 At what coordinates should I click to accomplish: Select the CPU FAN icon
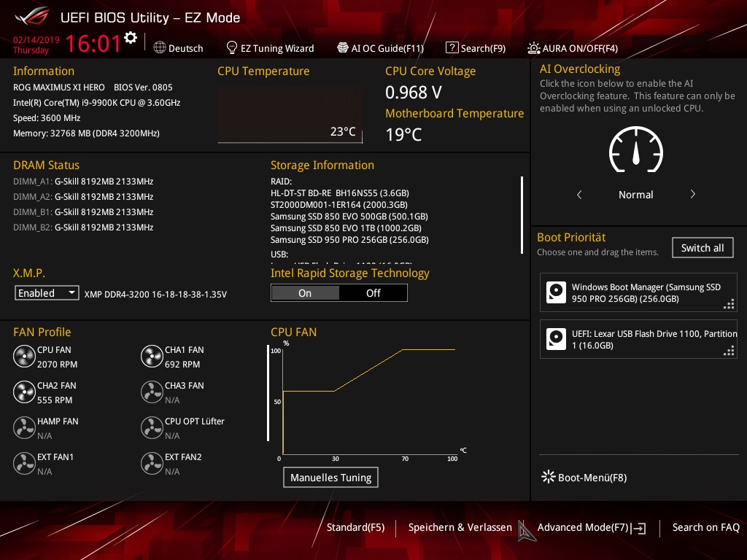click(24, 357)
